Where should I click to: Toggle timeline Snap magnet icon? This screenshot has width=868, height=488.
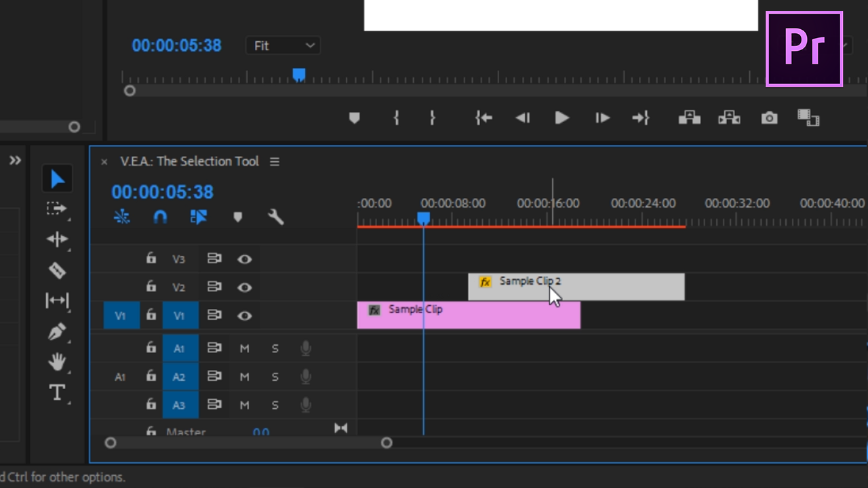coord(160,217)
